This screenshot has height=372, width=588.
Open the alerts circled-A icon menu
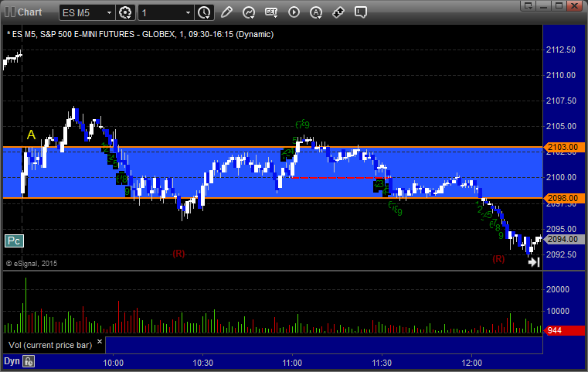click(x=316, y=12)
